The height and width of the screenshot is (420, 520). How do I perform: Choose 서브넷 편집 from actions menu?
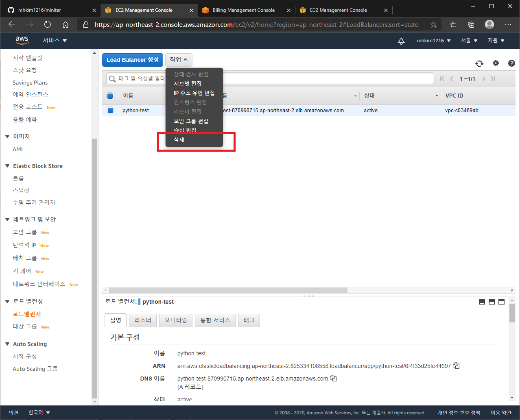[x=188, y=83]
